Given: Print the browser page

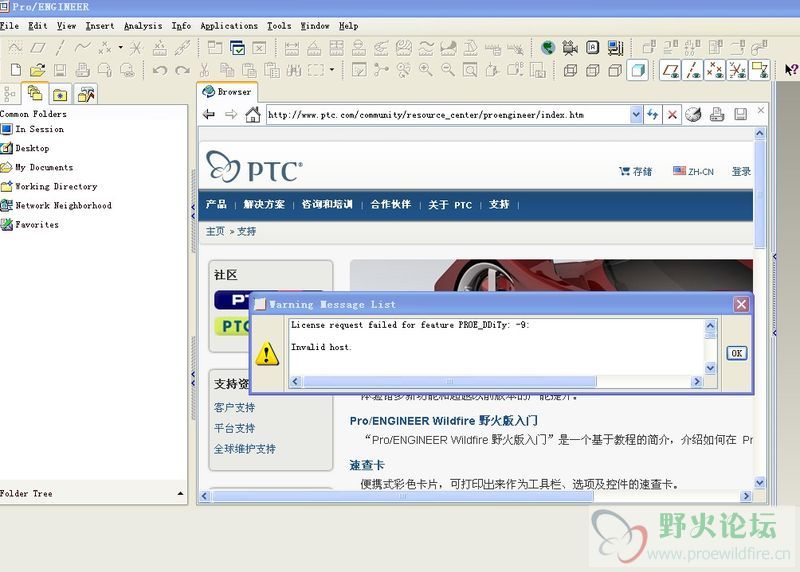Looking at the screenshot, I should click(x=717, y=114).
